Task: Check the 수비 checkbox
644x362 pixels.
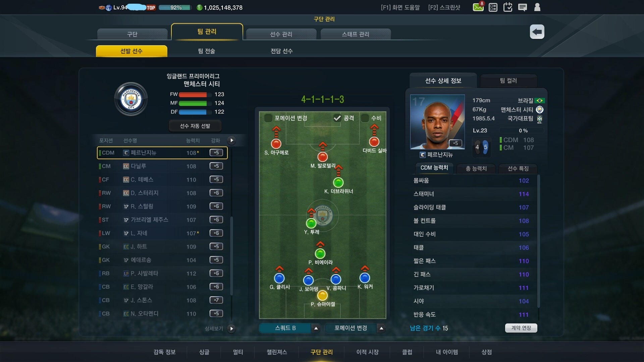Action: (365, 118)
